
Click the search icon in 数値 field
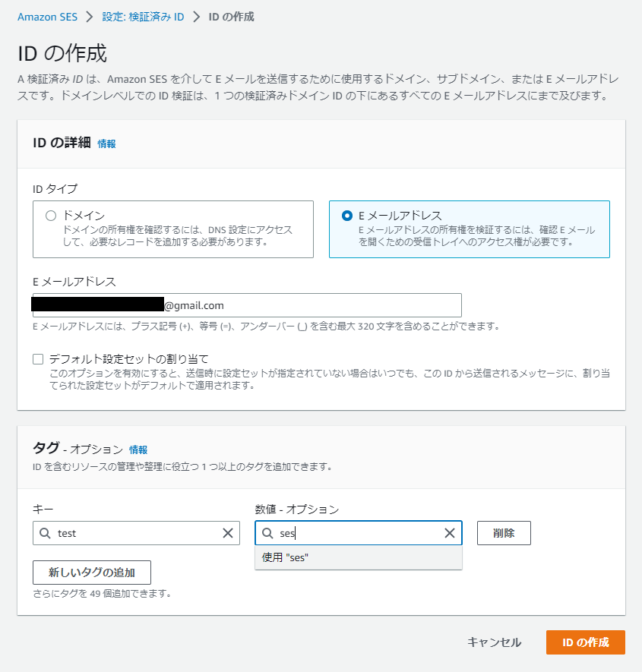point(267,533)
